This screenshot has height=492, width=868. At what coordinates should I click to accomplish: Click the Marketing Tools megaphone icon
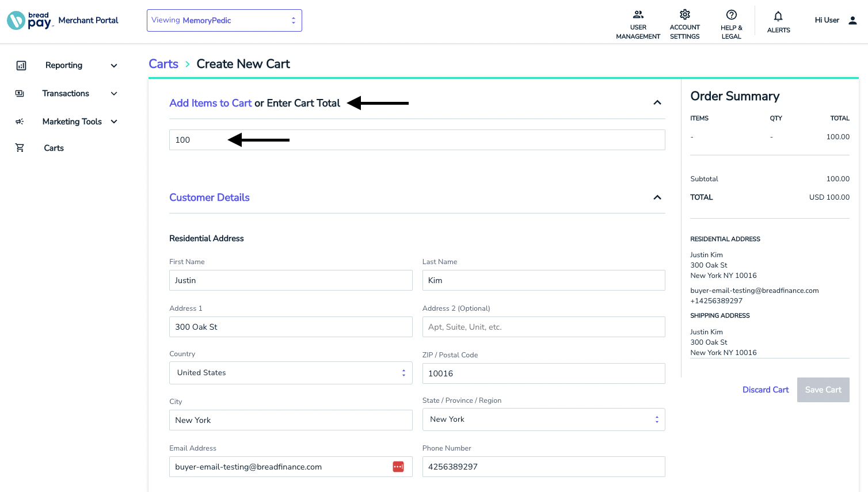click(x=20, y=121)
